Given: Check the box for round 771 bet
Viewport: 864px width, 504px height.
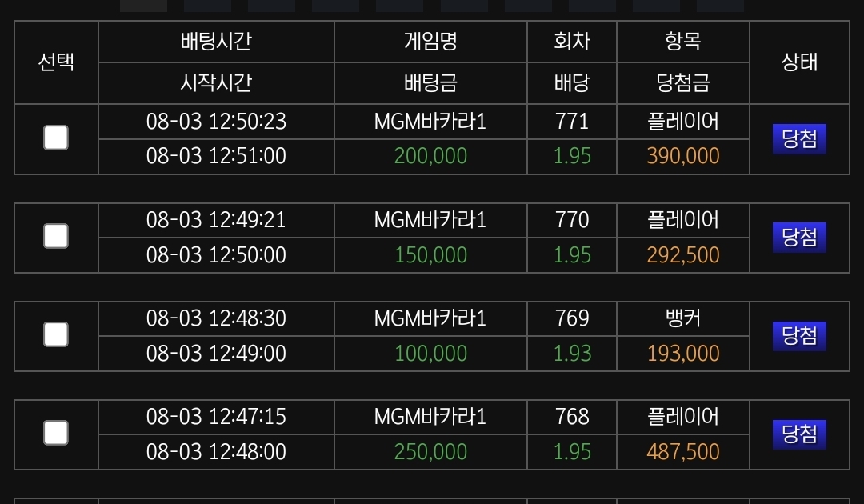Looking at the screenshot, I should tap(56, 138).
